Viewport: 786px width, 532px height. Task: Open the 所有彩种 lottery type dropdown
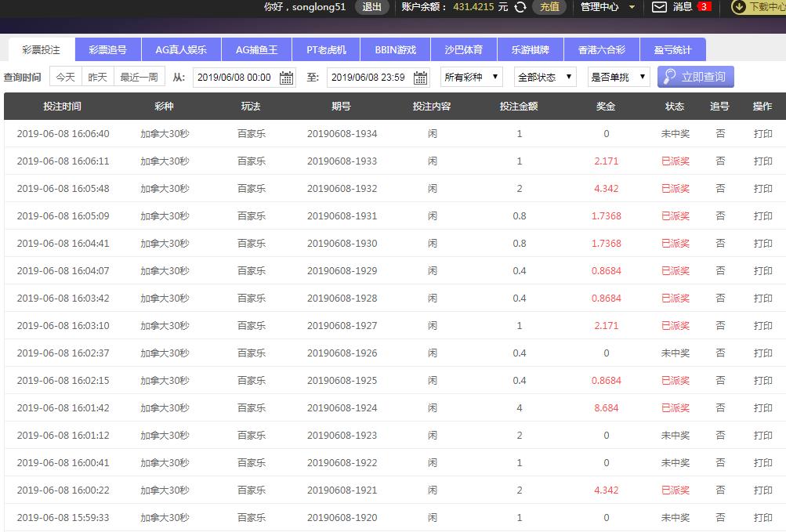pyautogui.click(x=471, y=78)
